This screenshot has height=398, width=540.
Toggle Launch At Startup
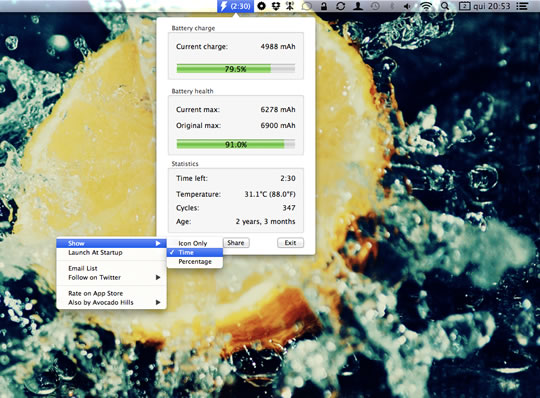[x=111, y=253]
